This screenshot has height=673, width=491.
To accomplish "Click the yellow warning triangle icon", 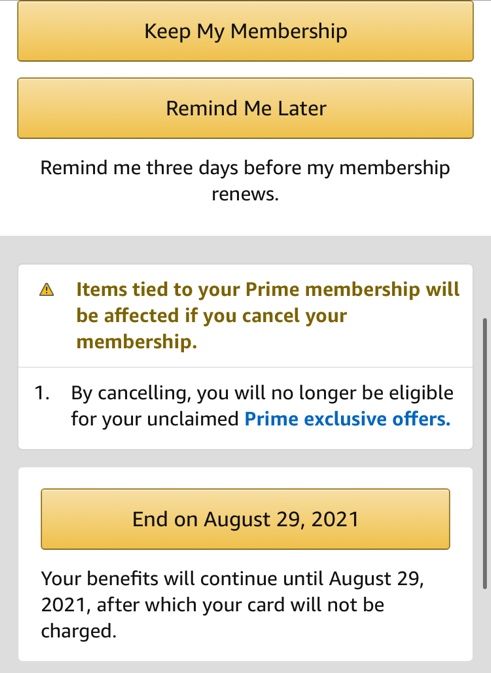I will click(x=46, y=290).
